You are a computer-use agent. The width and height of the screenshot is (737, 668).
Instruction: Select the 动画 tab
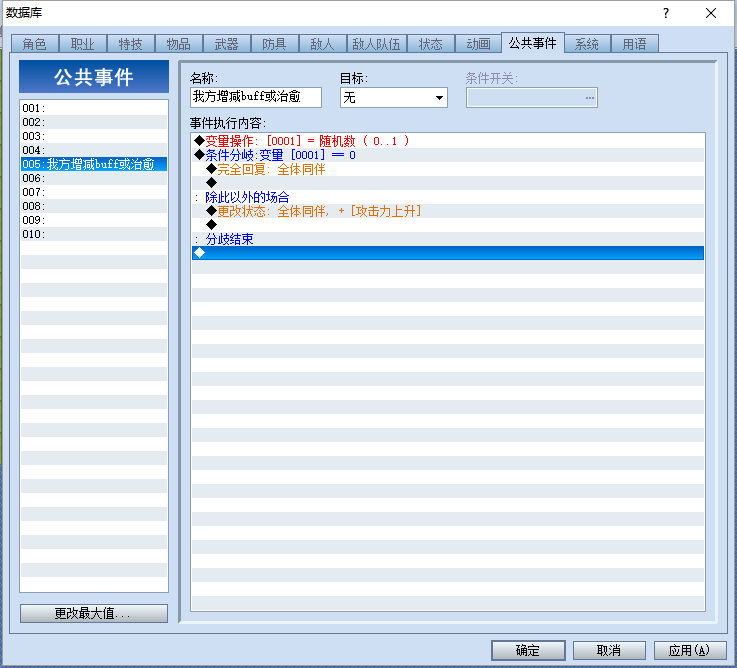478,44
